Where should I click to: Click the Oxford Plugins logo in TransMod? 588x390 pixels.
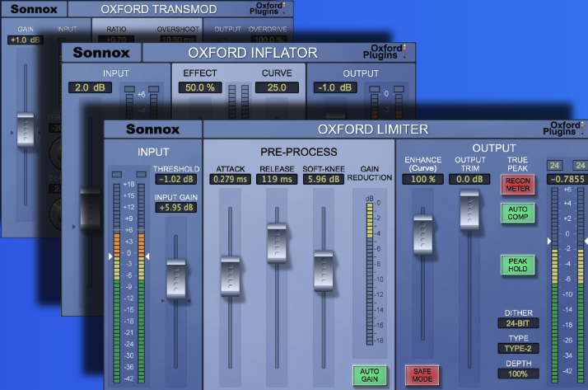point(268,8)
